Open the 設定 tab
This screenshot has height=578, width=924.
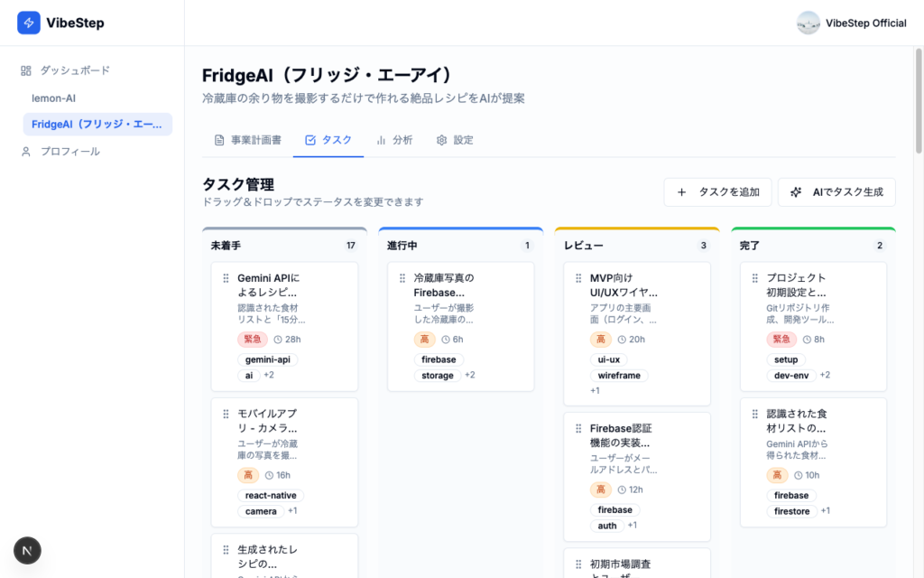pos(455,140)
